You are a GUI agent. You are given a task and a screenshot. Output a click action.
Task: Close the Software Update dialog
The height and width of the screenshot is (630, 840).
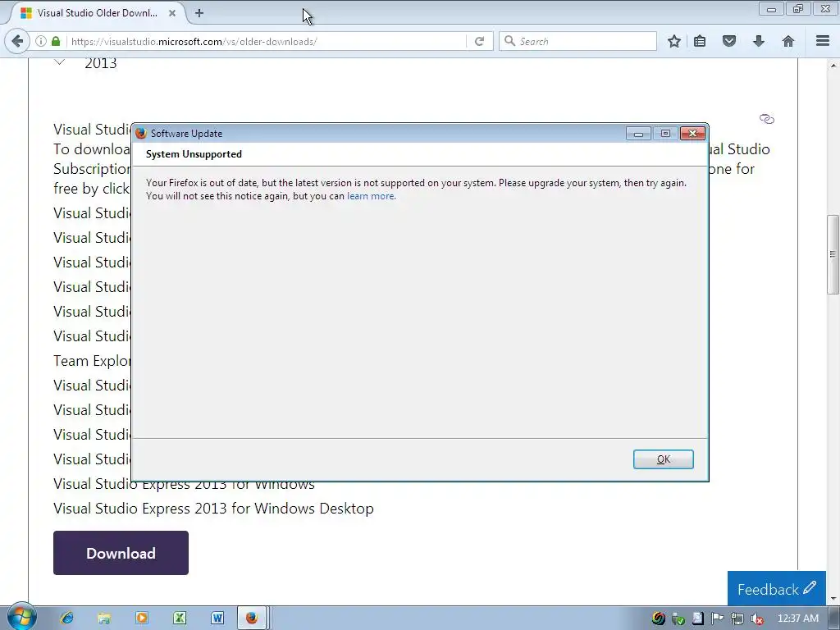click(x=692, y=134)
